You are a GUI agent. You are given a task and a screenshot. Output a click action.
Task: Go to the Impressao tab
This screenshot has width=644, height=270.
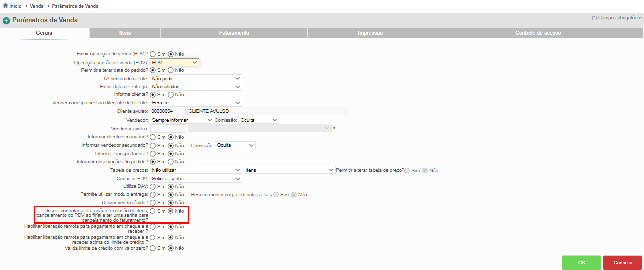pyautogui.click(x=370, y=33)
